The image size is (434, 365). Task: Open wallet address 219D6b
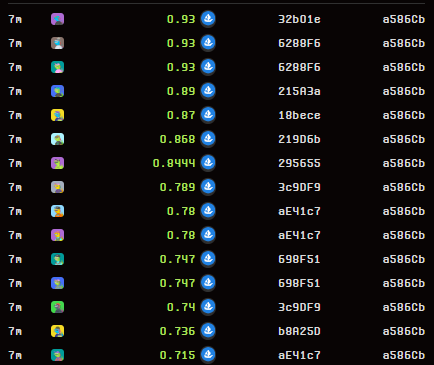click(x=299, y=139)
